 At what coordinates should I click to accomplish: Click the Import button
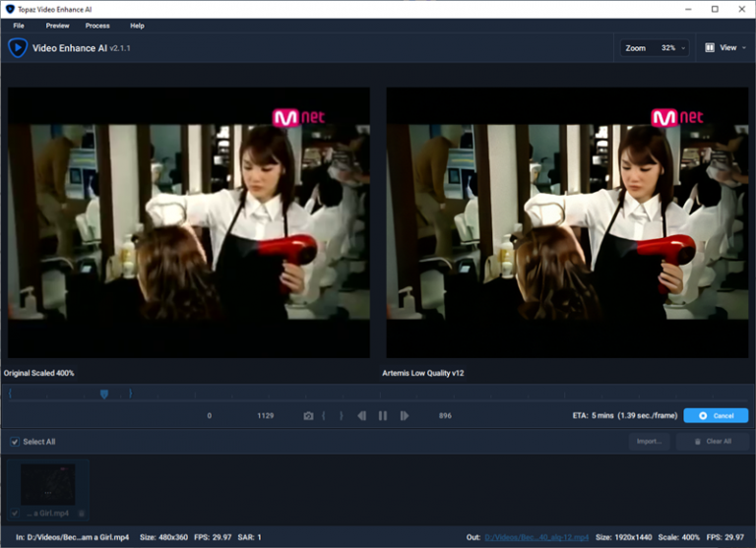[x=649, y=442]
